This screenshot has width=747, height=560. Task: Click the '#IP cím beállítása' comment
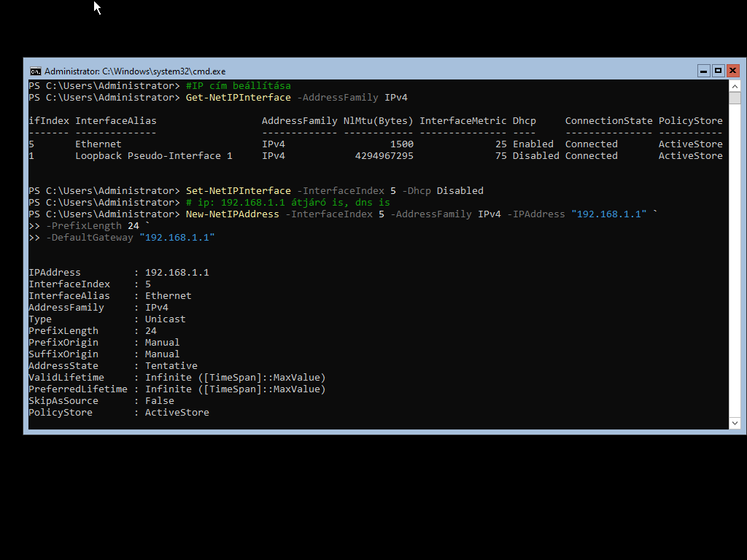pyautogui.click(x=238, y=86)
